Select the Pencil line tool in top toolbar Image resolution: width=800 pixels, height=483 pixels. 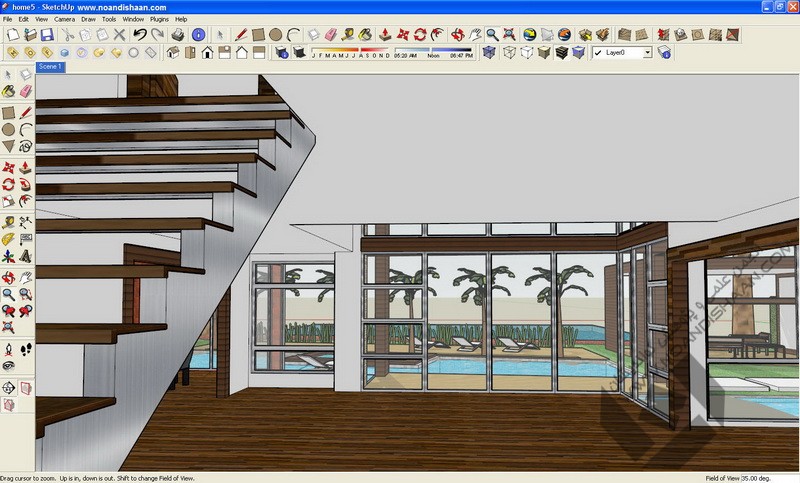[x=240, y=34]
